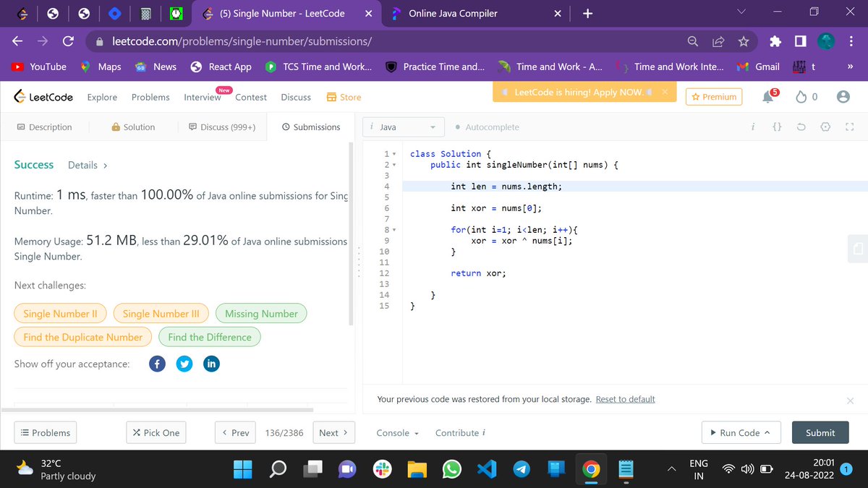This screenshot has height=488, width=868.
Task: Open Visual Studio Code from the taskbar
Action: click(487, 470)
